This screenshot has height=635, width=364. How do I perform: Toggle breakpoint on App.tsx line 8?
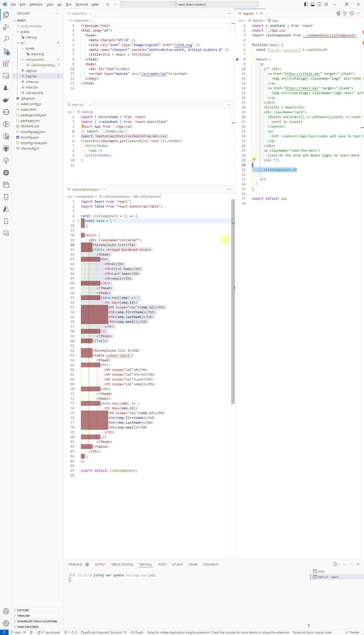coord(237,59)
